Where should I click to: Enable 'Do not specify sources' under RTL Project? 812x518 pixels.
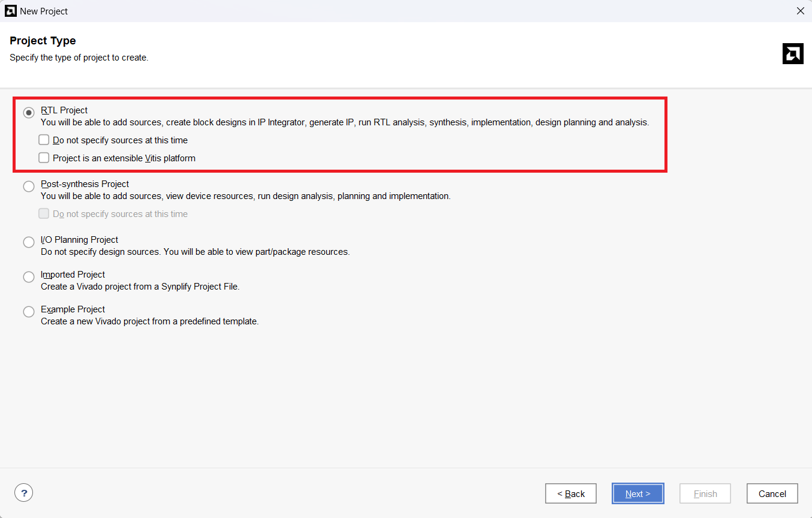click(44, 140)
